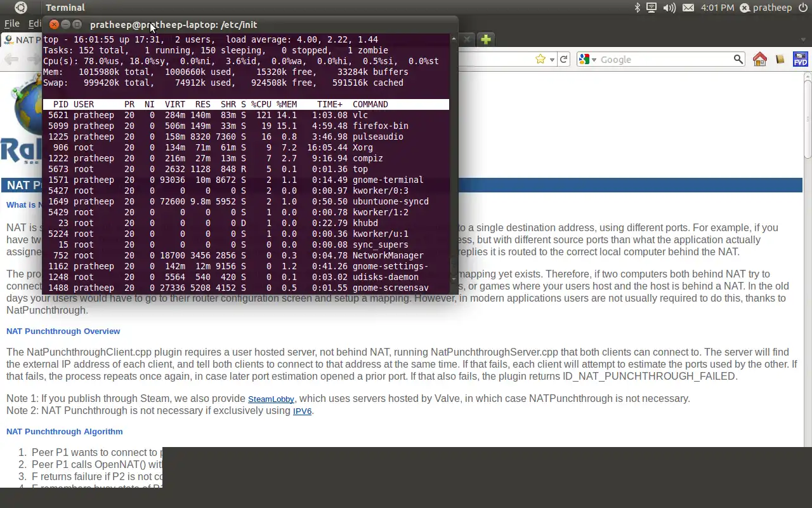Select the NetworkManager process row
The image size is (812, 508).
tap(246, 255)
